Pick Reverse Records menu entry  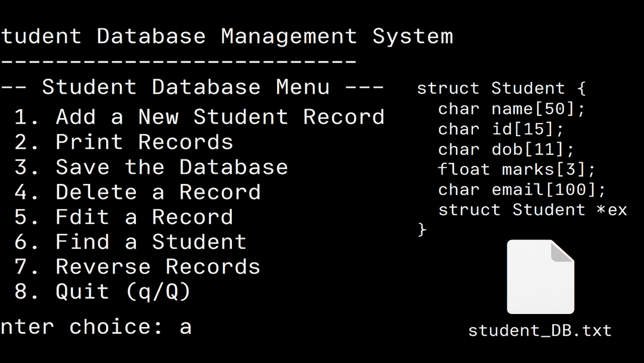point(137,267)
